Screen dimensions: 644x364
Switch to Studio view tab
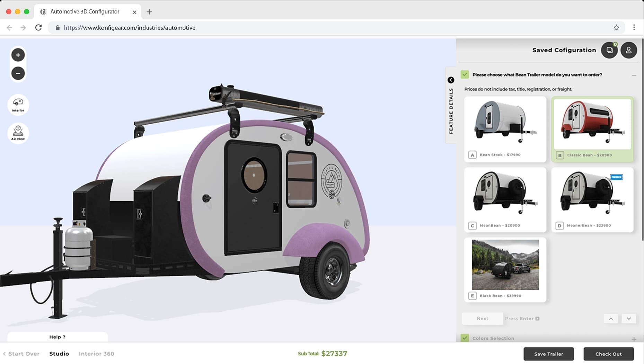pos(59,354)
